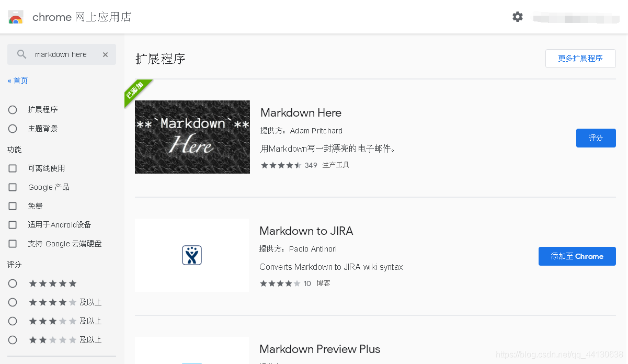Open the Markdown Here title

coord(301,113)
